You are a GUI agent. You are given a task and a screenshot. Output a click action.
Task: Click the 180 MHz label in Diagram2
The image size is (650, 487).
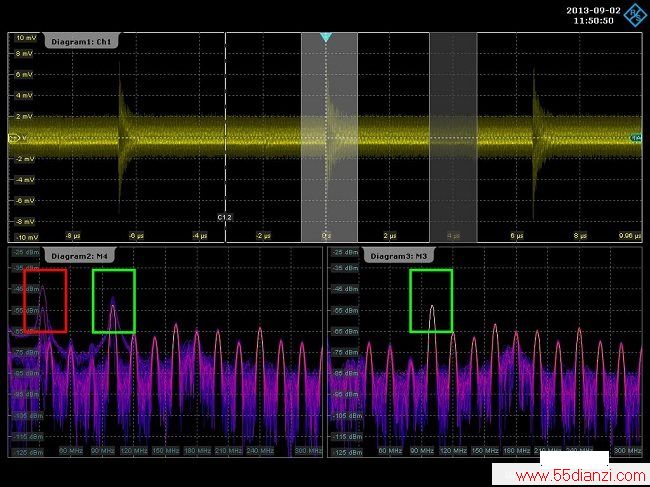tap(197, 451)
